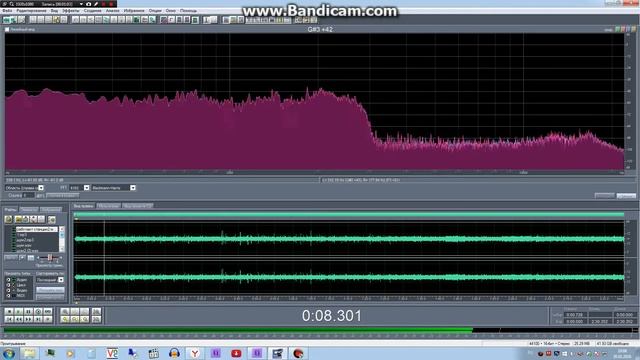Click the green horizontal range bar above waveform
Screen dimensions: 640x360
tap(349, 214)
